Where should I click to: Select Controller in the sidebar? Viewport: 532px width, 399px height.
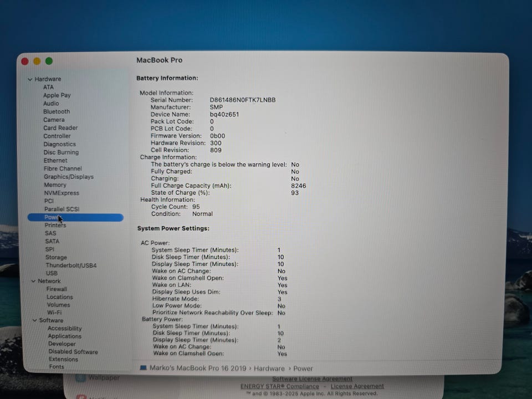click(x=57, y=136)
